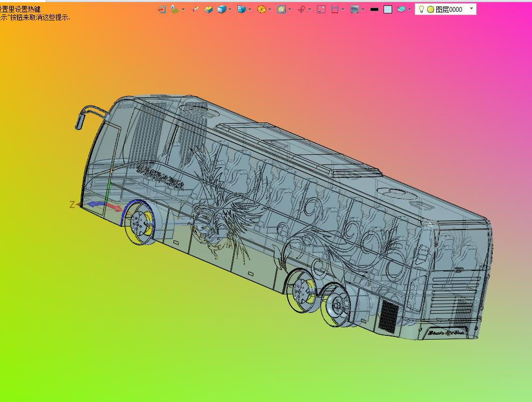Expand arrow beside orange polyhedron icon
This screenshot has height=402, width=532.
(x=269, y=10)
